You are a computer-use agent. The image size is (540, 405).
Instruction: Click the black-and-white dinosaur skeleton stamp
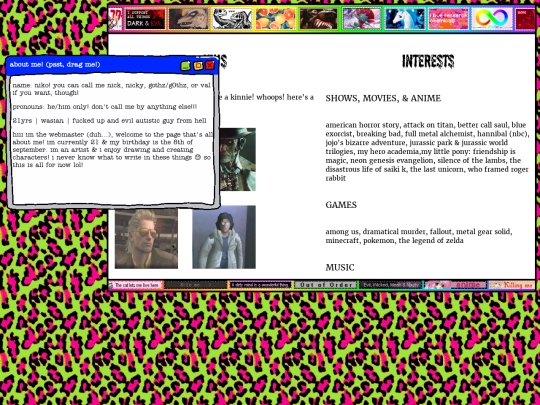coord(232,19)
